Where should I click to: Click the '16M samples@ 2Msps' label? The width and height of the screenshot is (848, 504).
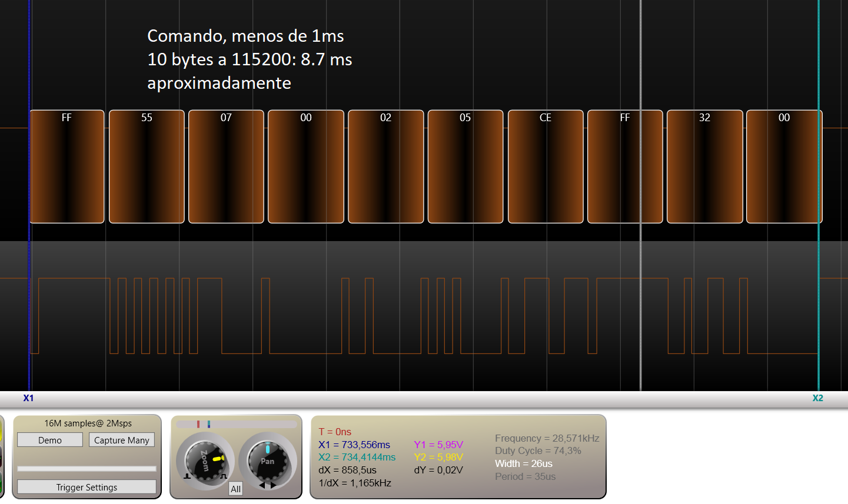(88, 423)
